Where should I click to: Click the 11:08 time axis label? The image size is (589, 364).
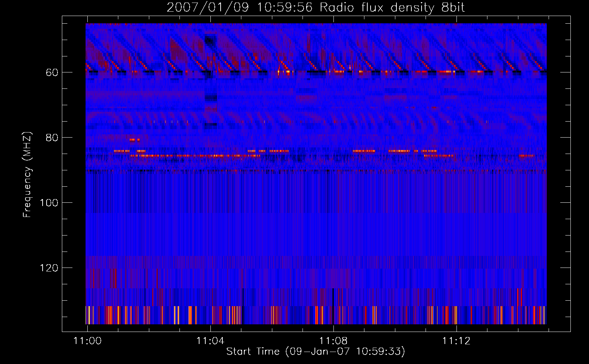333,341
